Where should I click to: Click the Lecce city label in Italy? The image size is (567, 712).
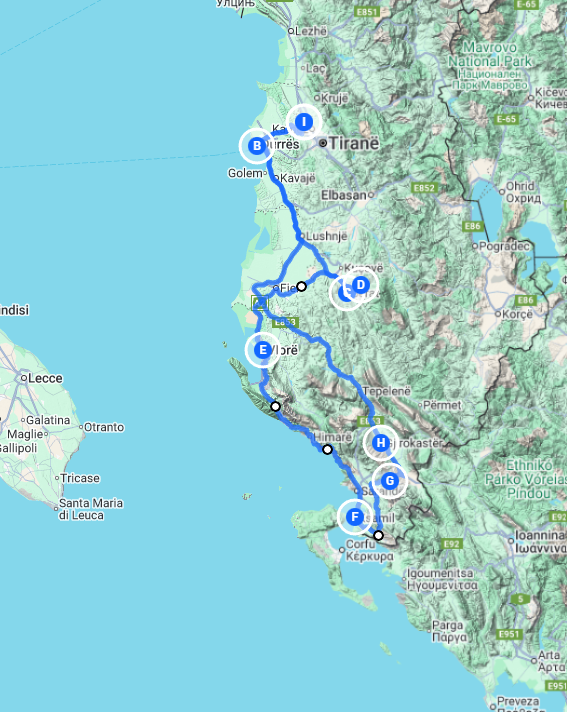[x=45, y=378]
